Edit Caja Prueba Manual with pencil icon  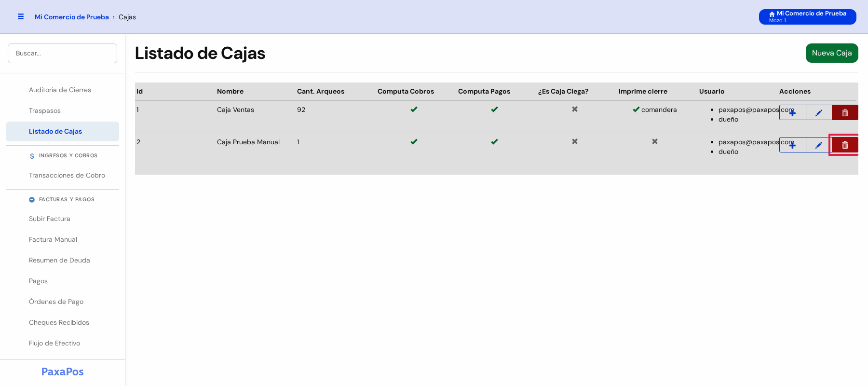[x=819, y=145]
